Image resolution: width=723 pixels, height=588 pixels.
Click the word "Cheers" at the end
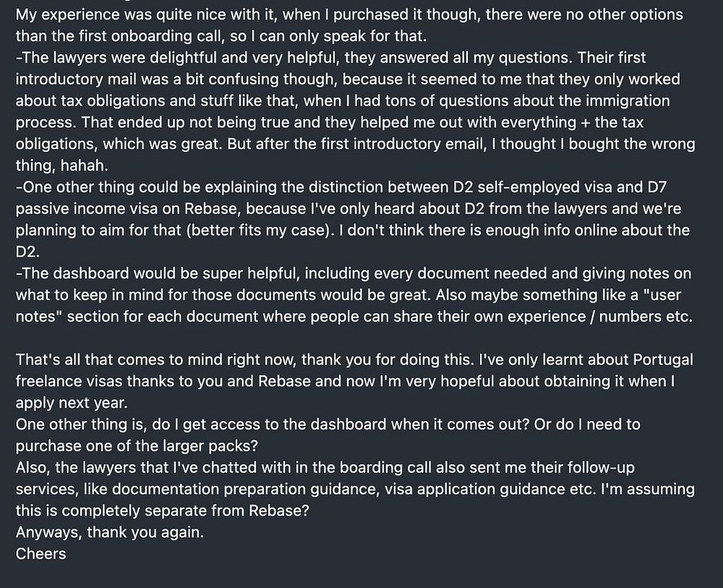[40, 553]
